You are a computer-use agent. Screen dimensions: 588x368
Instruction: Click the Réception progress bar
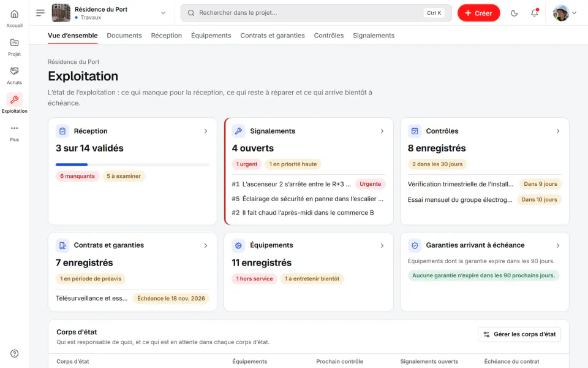(132, 164)
